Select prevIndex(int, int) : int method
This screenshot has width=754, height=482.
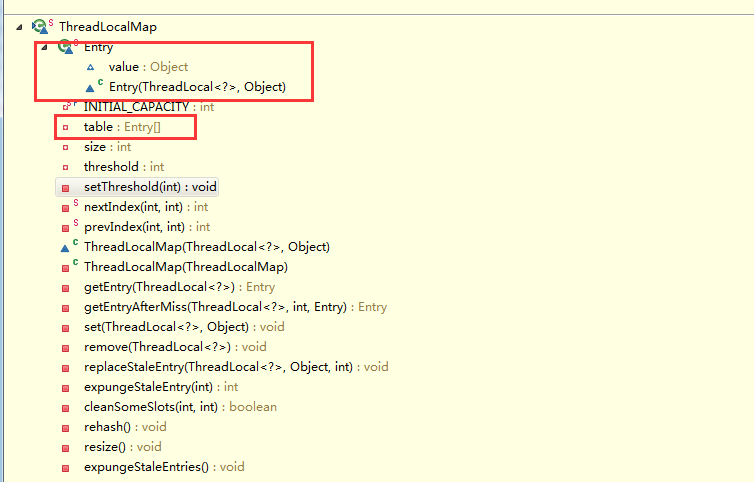tap(147, 227)
